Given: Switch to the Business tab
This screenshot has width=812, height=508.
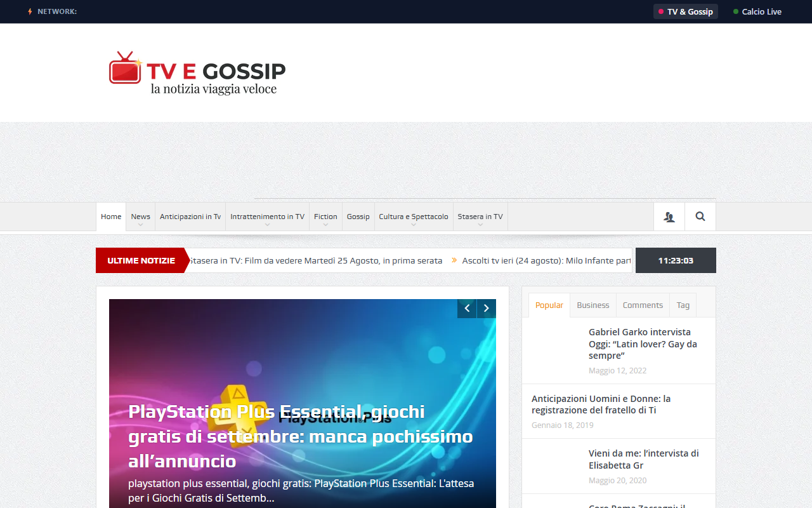Looking at the screenshot, I should coord(593,305).
